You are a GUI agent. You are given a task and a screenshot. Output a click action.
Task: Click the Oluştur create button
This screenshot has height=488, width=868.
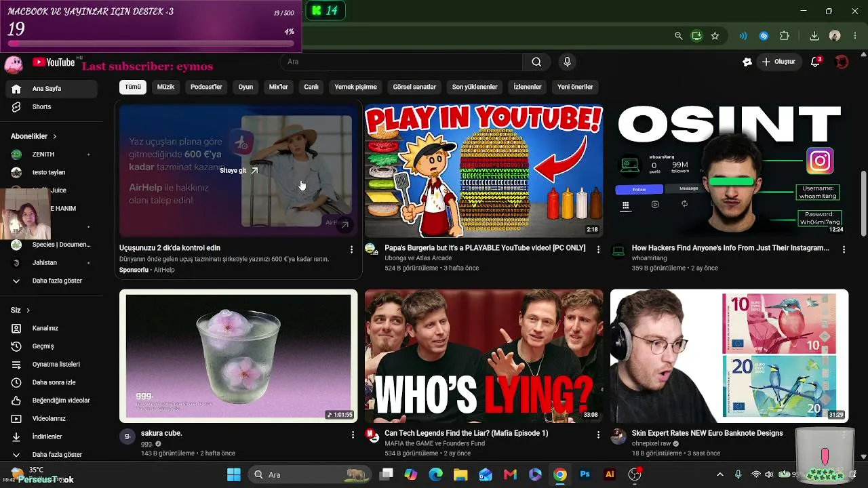coord(778,62)
